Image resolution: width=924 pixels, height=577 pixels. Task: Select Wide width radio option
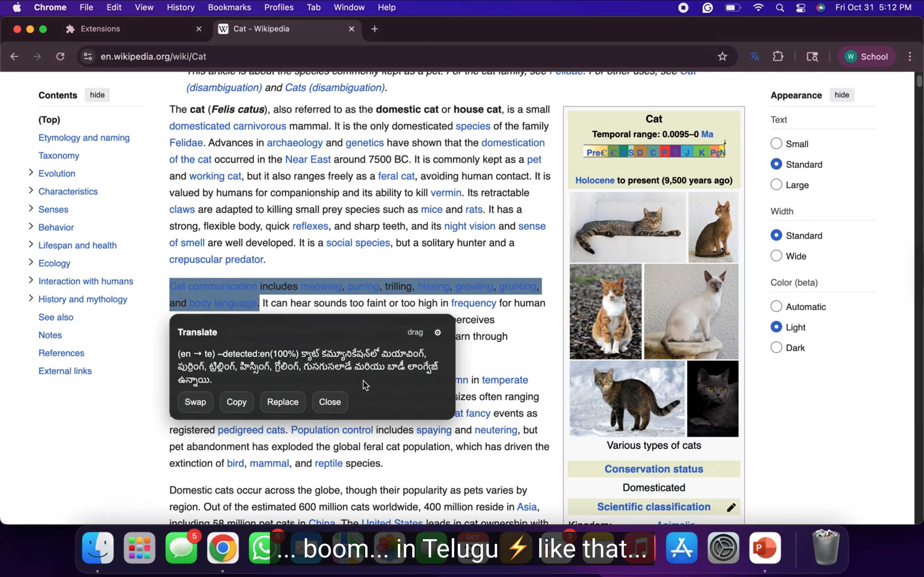pyautogui.click(x=776, y=256)
